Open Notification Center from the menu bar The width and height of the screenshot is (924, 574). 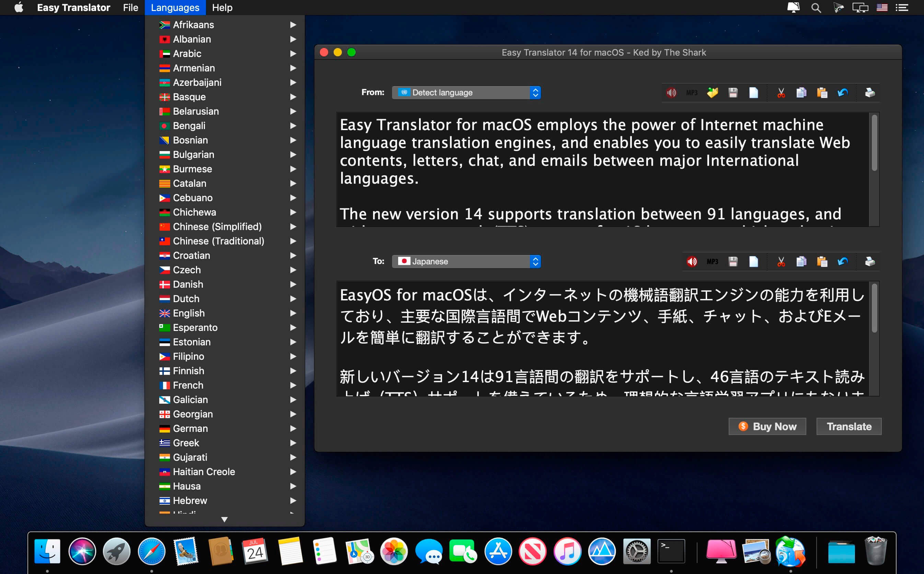902,8
